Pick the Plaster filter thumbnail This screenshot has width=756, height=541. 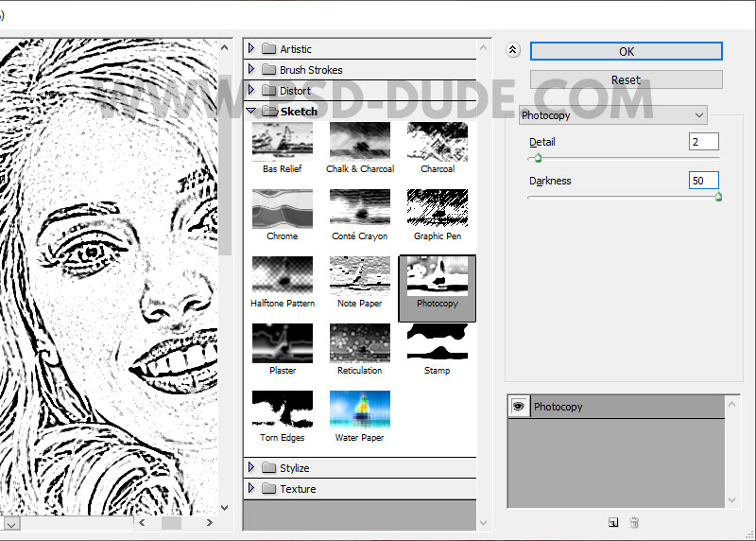(x=282, y=342)
